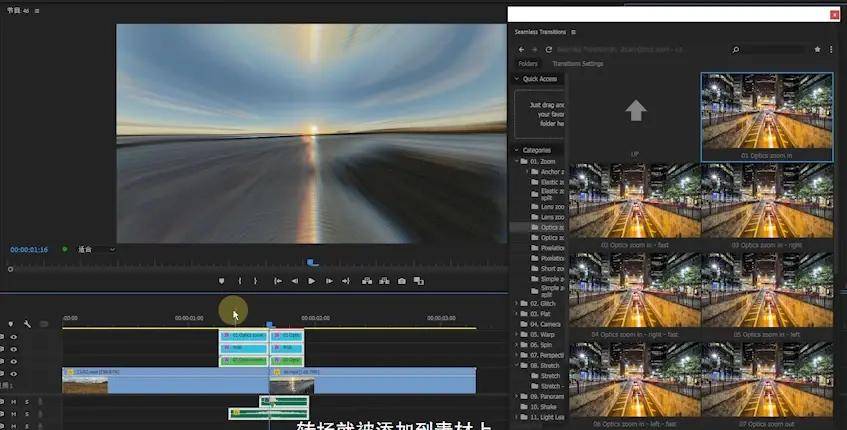The height and width of the screenshot is (430, 847).
Task: Toggle eye on the Optics zoom track
Action: point(14,337)
